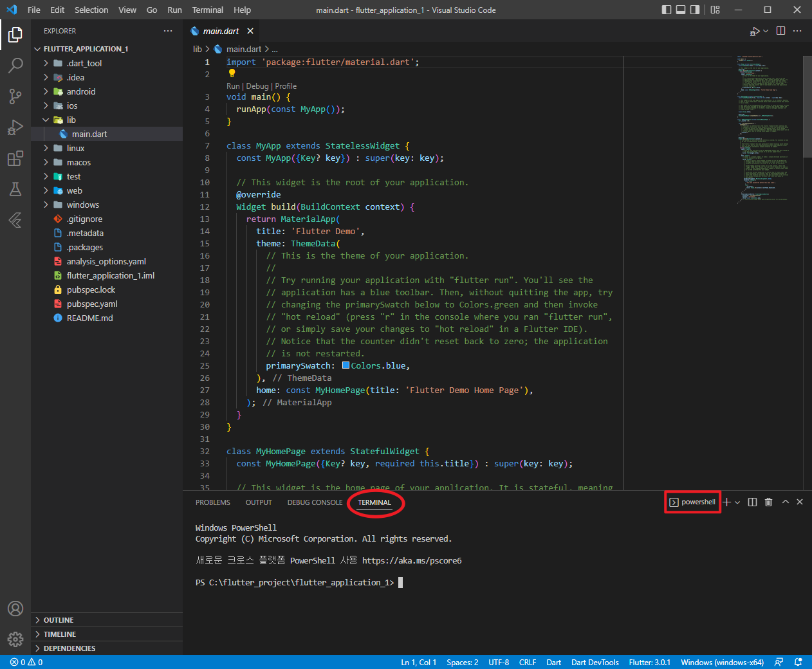812x669 pixels.
Task: Expand the OUTLINE section
Action: 107,620
